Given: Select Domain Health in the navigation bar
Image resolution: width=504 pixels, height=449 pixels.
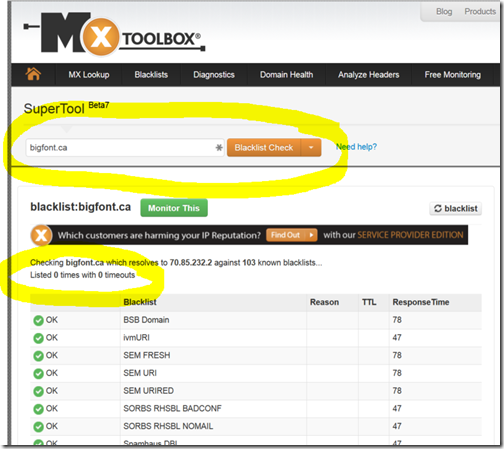Looking at the screenshot, I should 286,75.
